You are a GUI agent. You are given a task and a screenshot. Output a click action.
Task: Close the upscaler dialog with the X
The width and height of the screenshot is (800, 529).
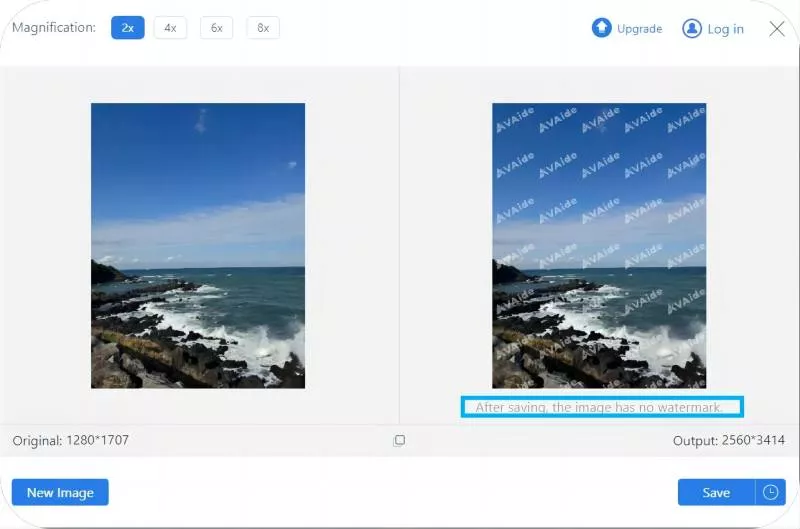click(x=777, y=29)
